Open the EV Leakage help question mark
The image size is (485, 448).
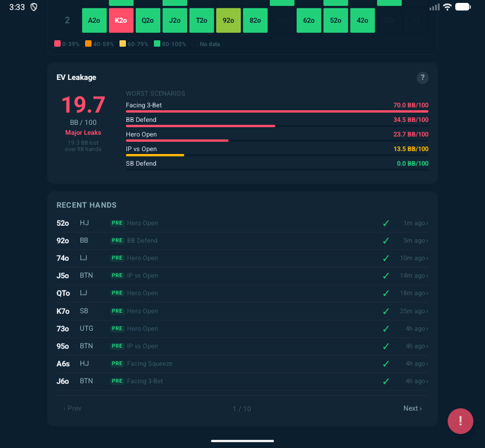click(x=423, y=78)
